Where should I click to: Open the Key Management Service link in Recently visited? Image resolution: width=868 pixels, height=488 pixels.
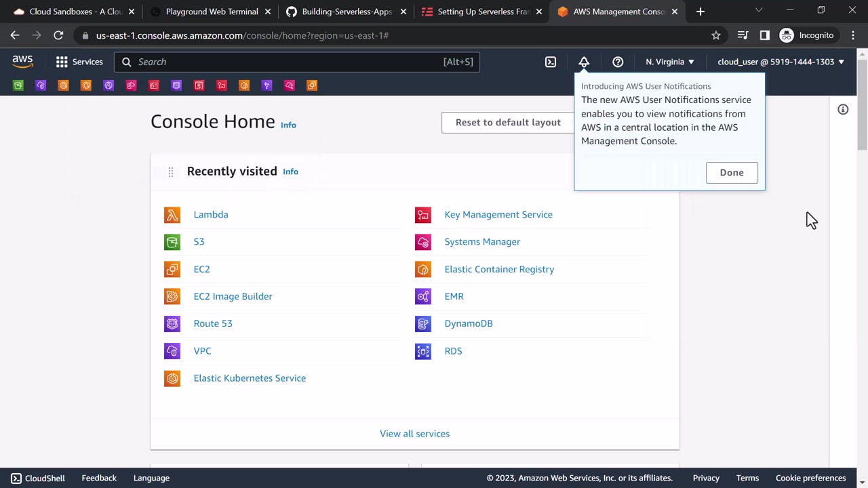click(498, 215)
